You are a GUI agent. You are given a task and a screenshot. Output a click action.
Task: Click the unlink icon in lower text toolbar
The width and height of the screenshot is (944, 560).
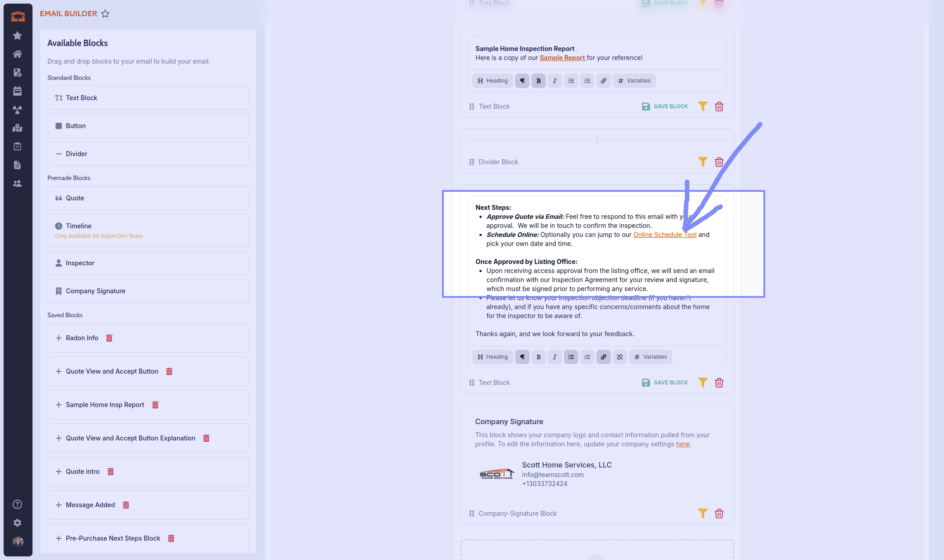click(619, 357)
